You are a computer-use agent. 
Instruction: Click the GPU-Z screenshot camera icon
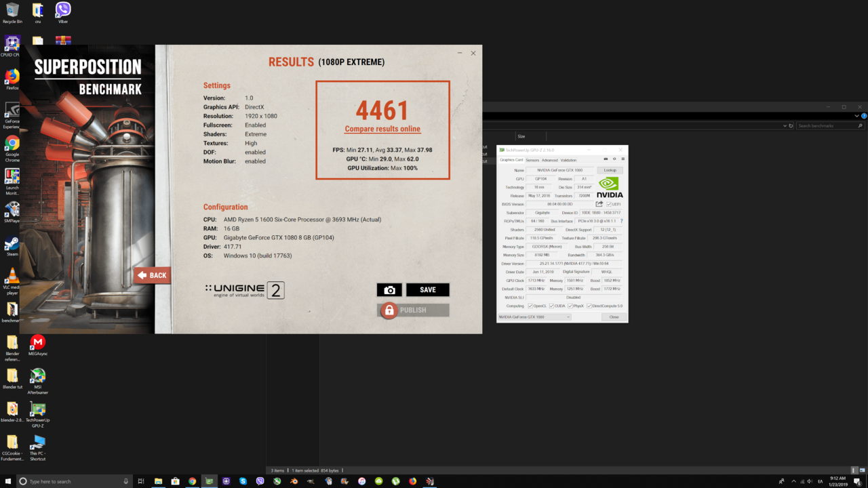click(x=606, y=159)
